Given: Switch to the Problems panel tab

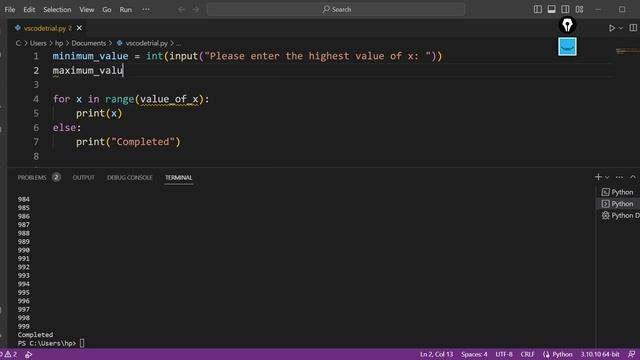Looking at the screenshot, I should pyautogui.click(x=32, y=178).
